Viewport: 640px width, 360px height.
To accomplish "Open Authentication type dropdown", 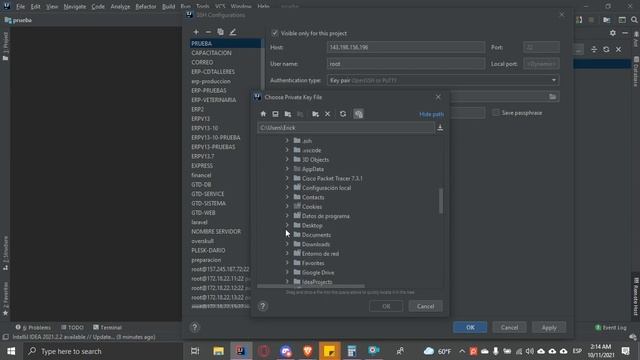I will pos(443,80).
